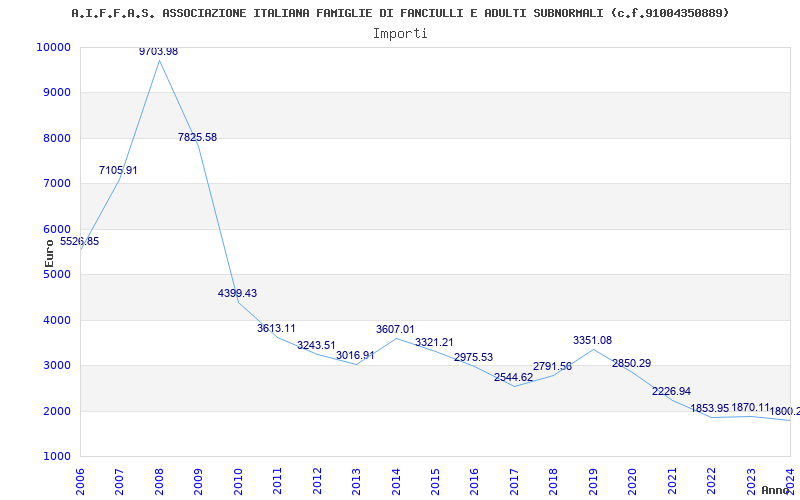Select the 1000 y-axis tick label

coord(56,457)
